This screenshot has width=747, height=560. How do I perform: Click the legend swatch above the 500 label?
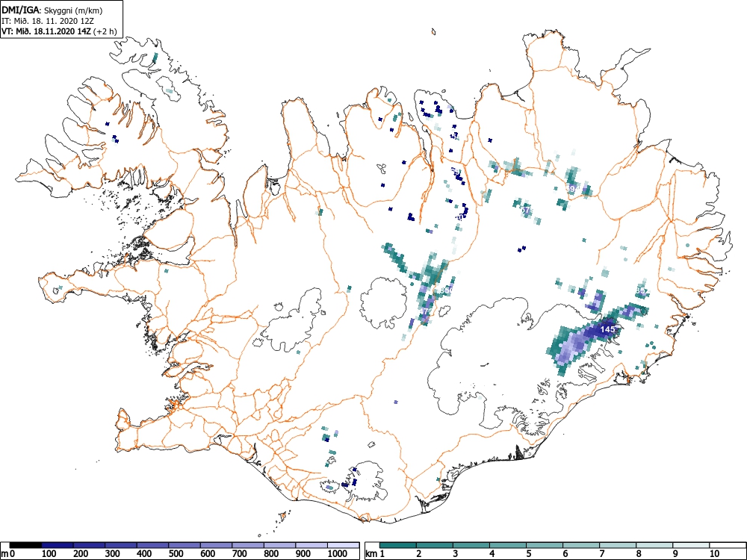[x=185, y=545]
